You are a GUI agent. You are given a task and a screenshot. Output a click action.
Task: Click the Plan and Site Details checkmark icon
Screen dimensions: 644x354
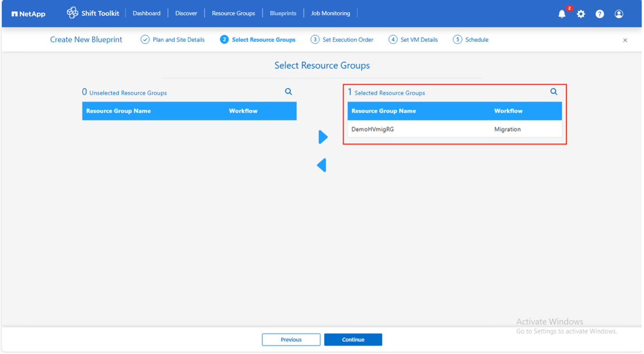[146, 40]
